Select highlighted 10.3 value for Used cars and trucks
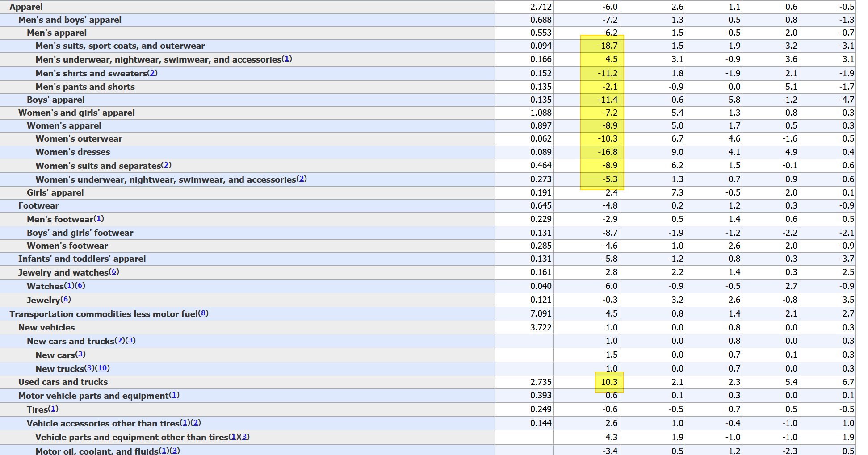 click(609, 382)
